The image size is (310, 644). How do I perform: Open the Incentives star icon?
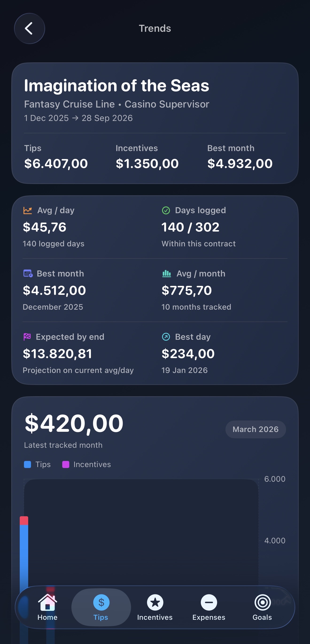[155, 603]
